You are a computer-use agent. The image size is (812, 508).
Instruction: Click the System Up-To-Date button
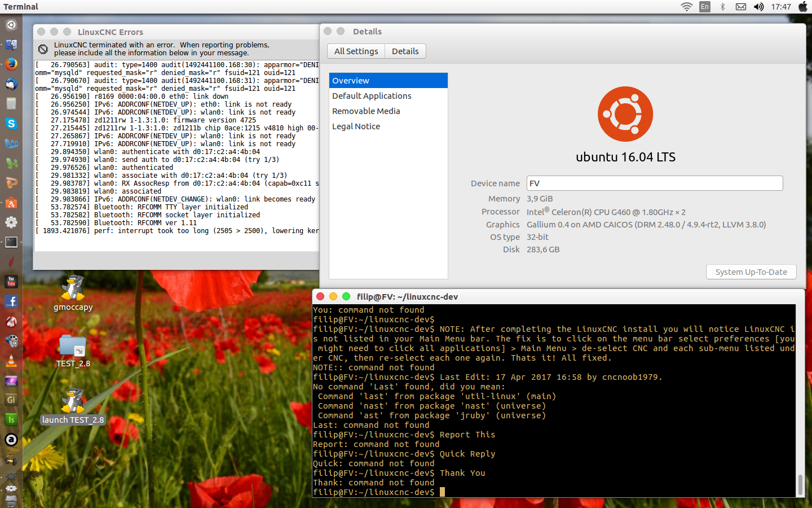(751, 272)
